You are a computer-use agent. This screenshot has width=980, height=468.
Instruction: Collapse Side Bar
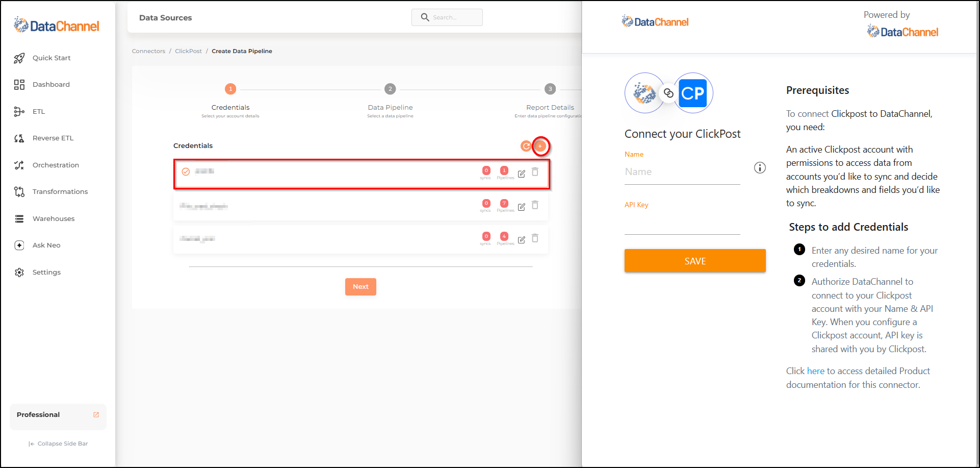coord(58,444)
